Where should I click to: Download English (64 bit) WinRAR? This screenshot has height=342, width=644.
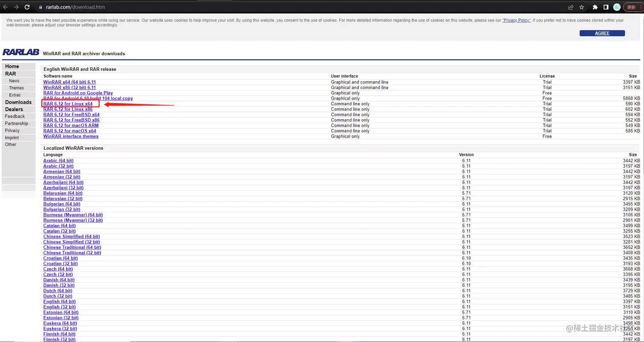60,302
